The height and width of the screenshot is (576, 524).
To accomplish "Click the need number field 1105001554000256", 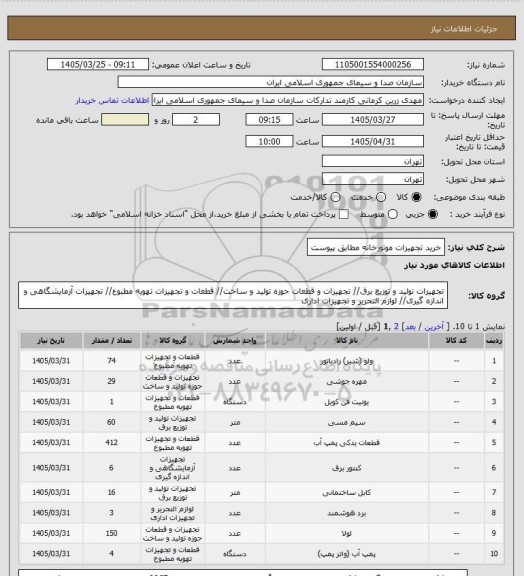I will (373, 64).
